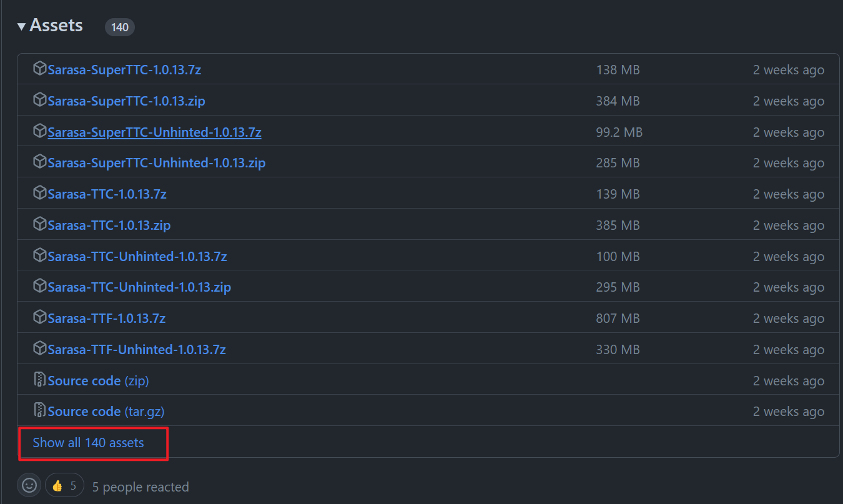Collapse the Assets section triangle
The height and width of the screenshot is (504, 843).
[21, 26]
